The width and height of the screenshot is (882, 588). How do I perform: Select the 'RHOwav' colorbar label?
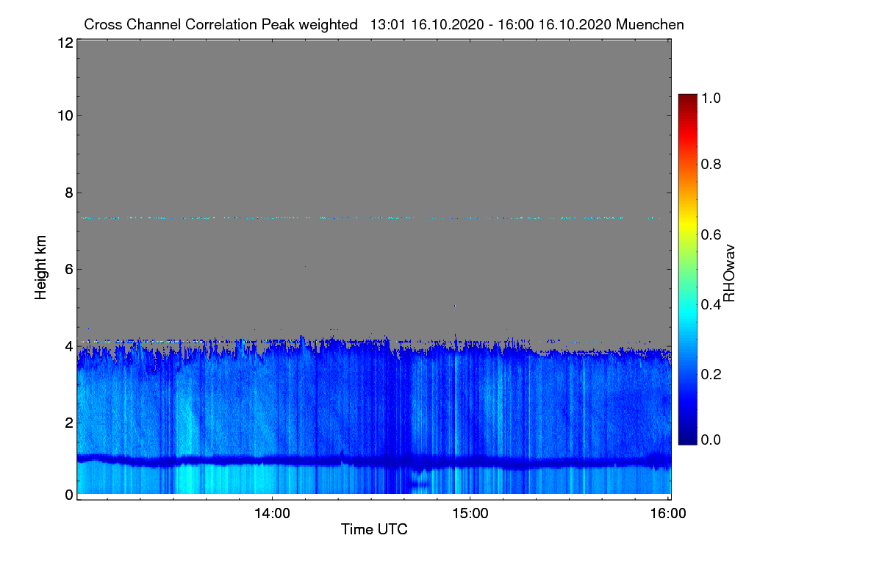729,273
